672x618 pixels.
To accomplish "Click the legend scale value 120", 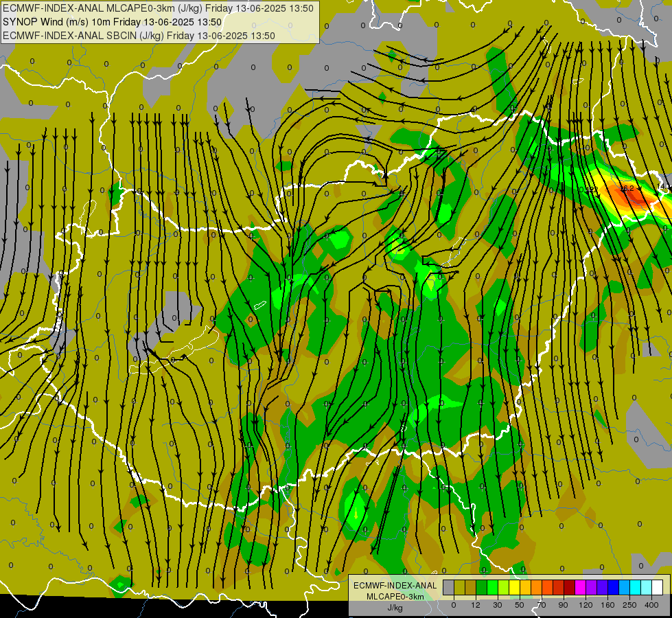I will click(586, 605).
